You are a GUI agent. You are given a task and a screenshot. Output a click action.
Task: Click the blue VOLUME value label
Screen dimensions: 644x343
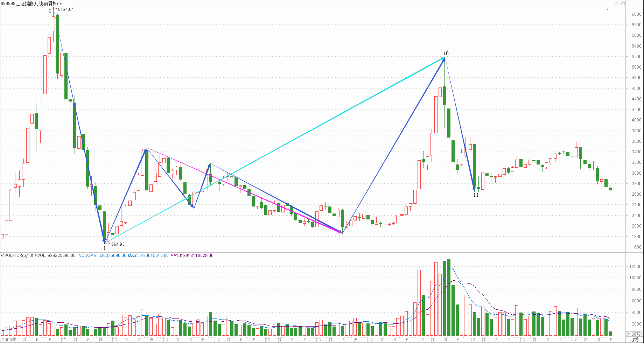click(102, 255)
